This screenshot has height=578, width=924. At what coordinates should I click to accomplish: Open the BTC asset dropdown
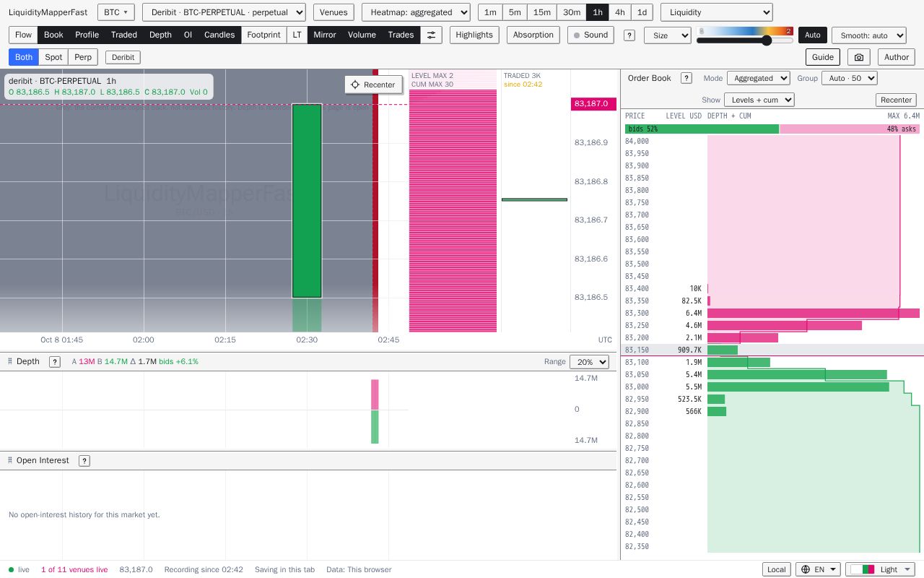click(x=116, y=12)
